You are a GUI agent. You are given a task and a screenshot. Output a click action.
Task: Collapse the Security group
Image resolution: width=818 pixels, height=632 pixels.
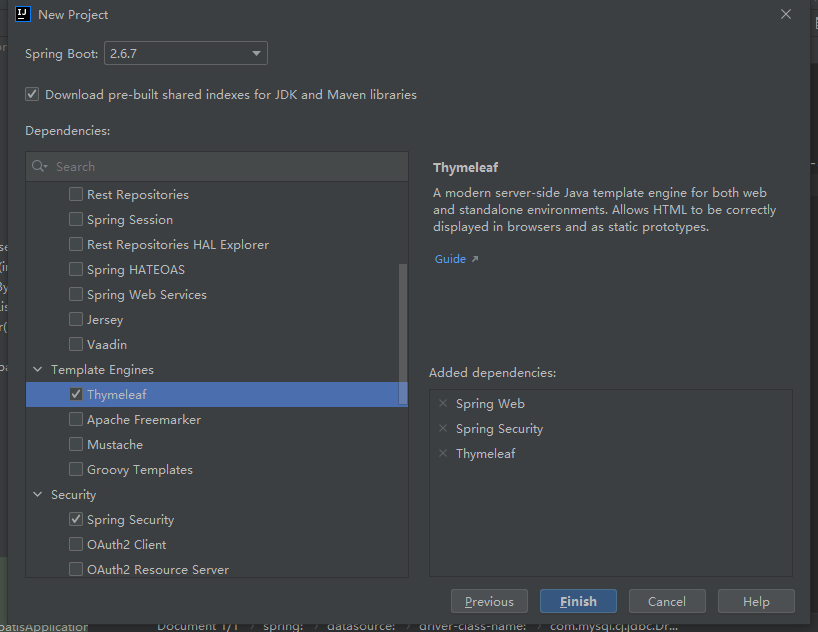pos(38,494)
